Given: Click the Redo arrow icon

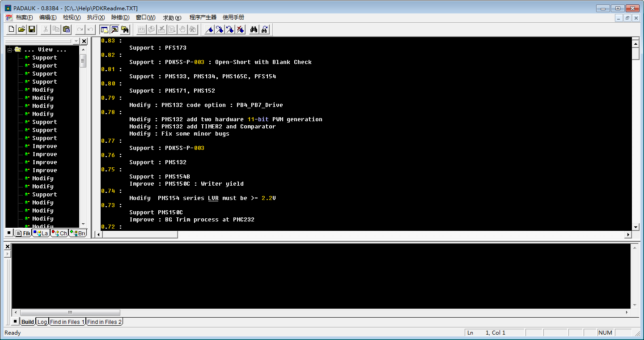Looking at the screenshot, I should coord(80,29).
